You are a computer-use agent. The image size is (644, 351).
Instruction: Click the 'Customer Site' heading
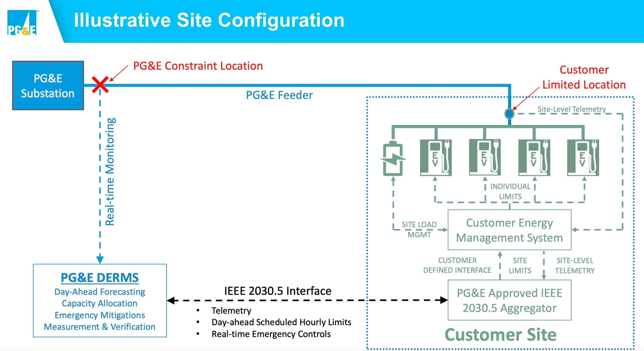(501, 335)
